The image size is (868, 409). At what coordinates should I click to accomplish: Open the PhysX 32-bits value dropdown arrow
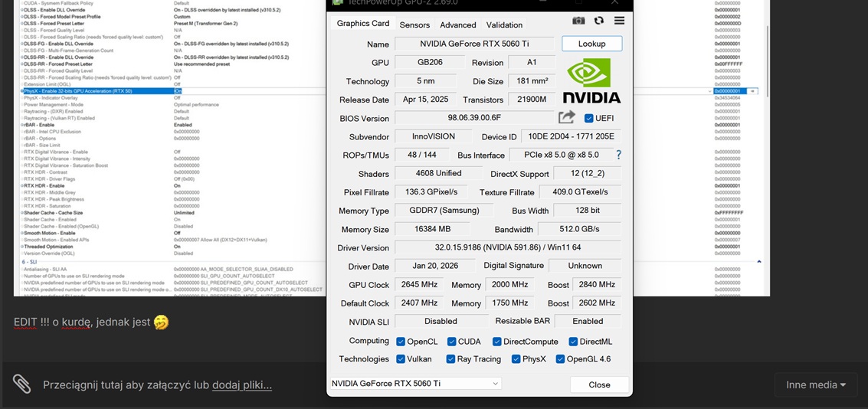click(x=709, y=91)
